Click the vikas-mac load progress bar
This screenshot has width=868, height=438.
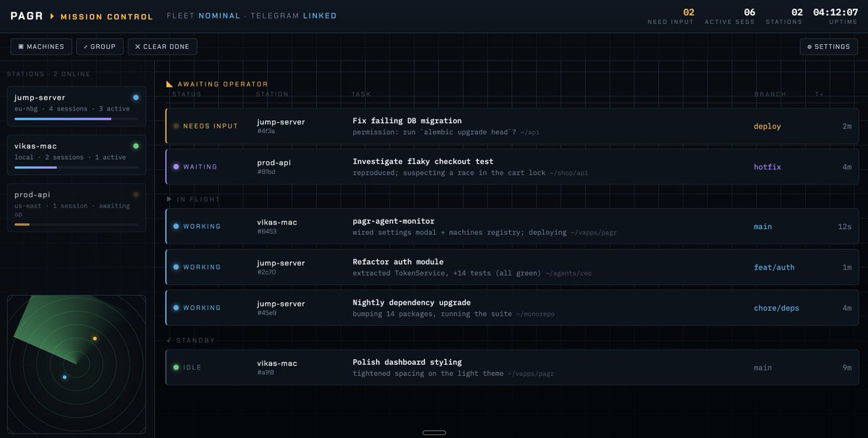tap(76, 167)
